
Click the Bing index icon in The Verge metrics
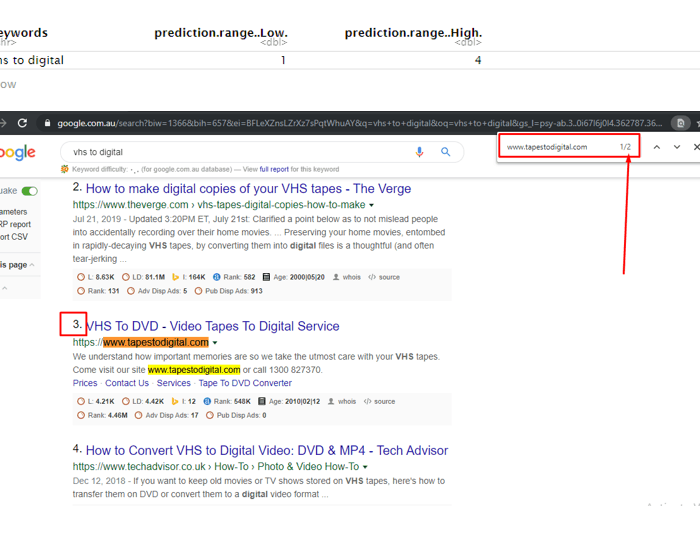pos(175,277)
